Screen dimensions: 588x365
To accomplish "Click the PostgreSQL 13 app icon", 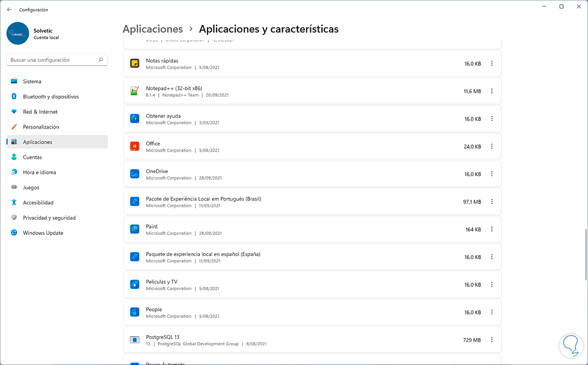I will [x=135, y=340].
